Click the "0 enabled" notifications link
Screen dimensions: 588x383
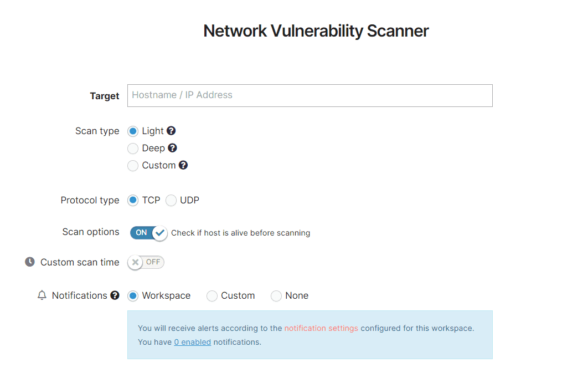click(192, 341)
